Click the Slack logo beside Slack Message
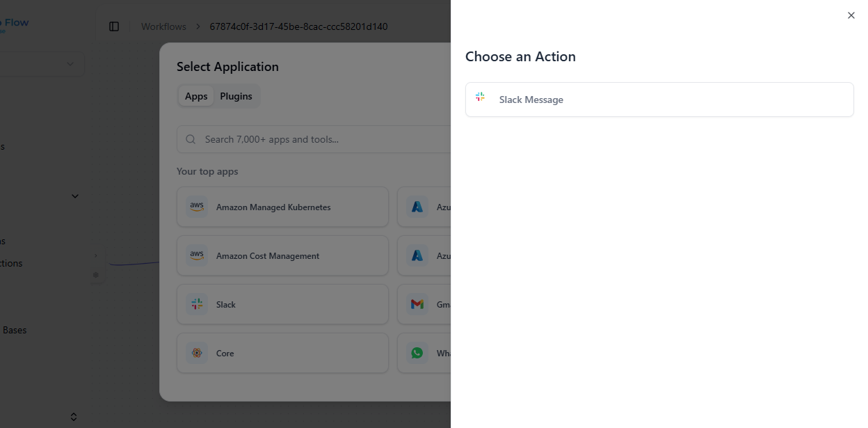The image size is (868, 428). coord(480,97)
